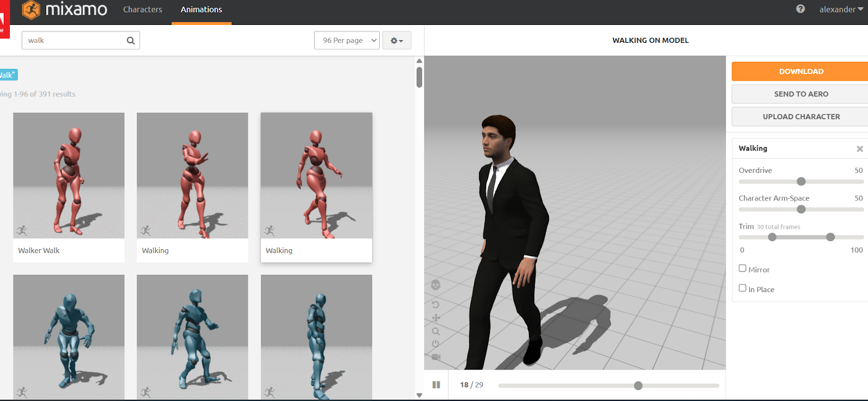868x401 pixels.
Task: Click running figure icon on second blue card
Action: (x=145, y=392)
